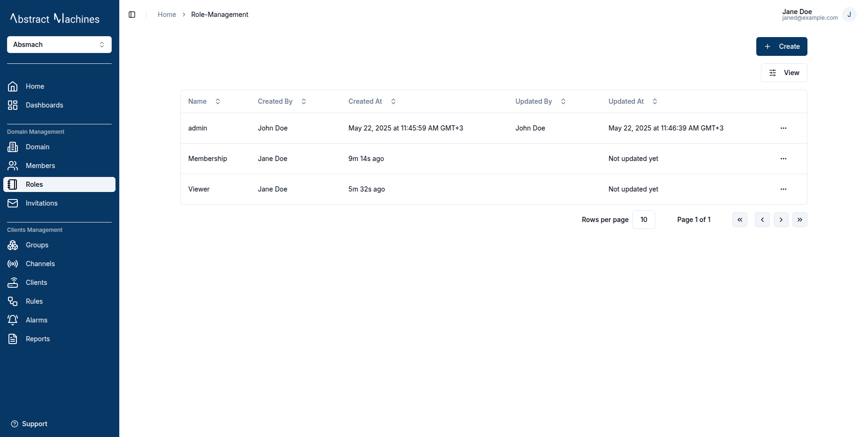
Task: Select the Membership role name
Action: (207, 159)
